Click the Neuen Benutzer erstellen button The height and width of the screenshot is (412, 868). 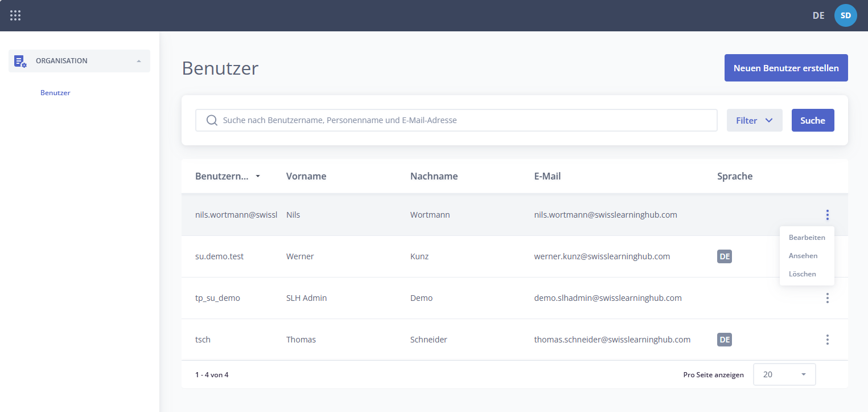pos(785,68)
